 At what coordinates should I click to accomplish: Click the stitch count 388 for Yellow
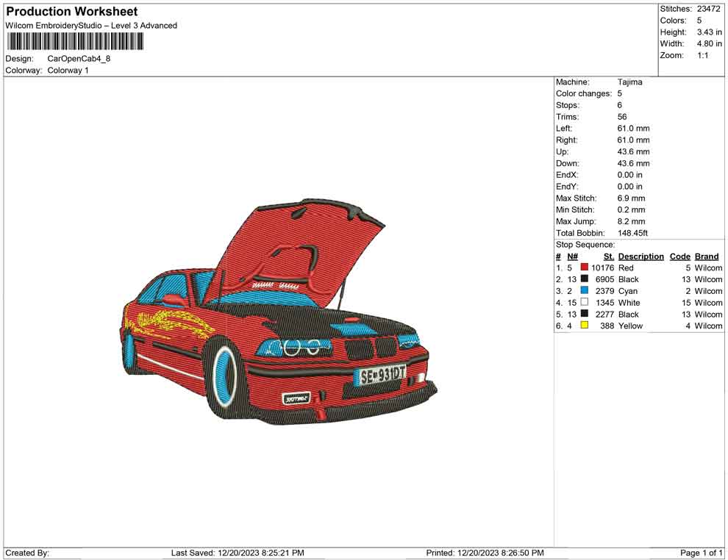pyautogui.click(x=607, y=326)
